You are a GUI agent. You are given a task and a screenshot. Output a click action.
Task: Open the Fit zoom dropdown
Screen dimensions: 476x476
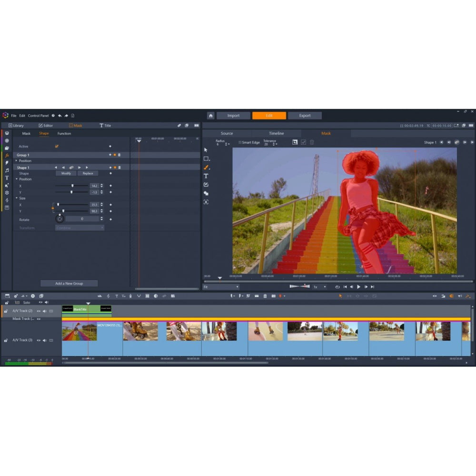[x=221, y=287]
